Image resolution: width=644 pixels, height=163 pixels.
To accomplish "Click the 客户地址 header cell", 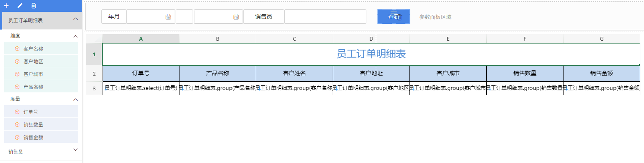I will coord(371,73).
